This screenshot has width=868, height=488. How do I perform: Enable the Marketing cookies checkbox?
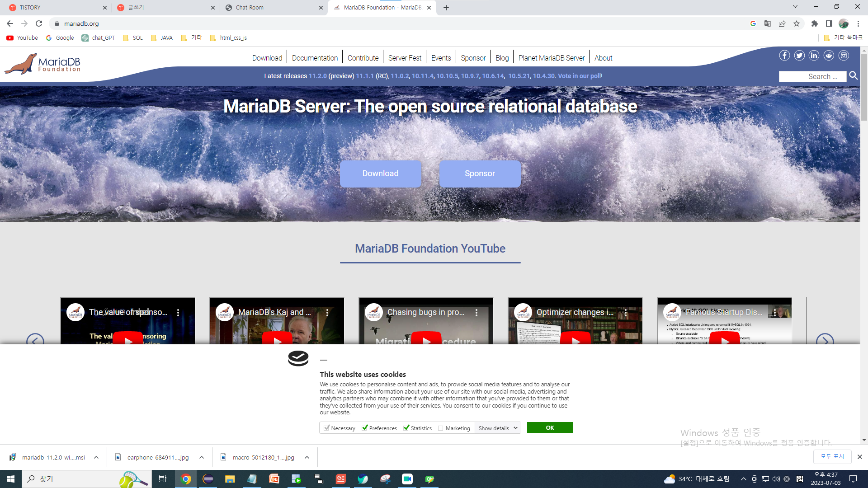click(441, 428)
